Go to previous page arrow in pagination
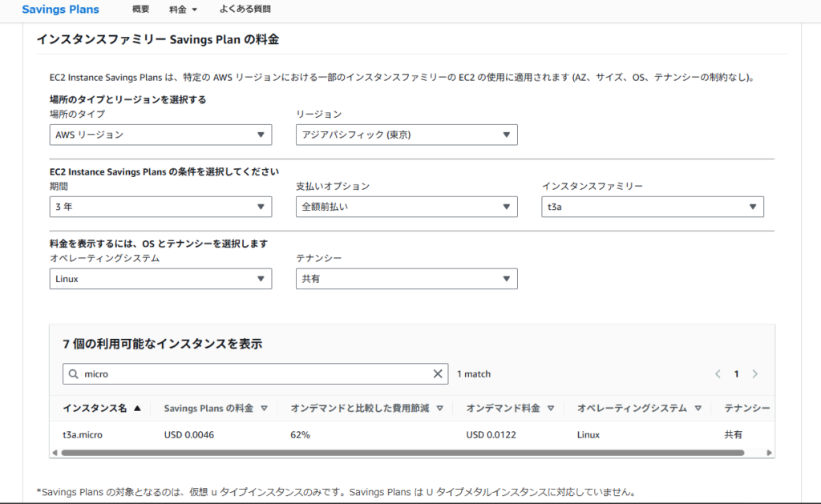The width and height of the screenshot is (821, 504). (718, 374)
